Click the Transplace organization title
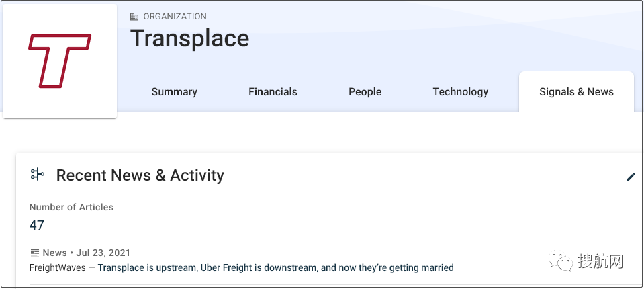Viewport: 644px width, 289px height. tap(189, 38)
